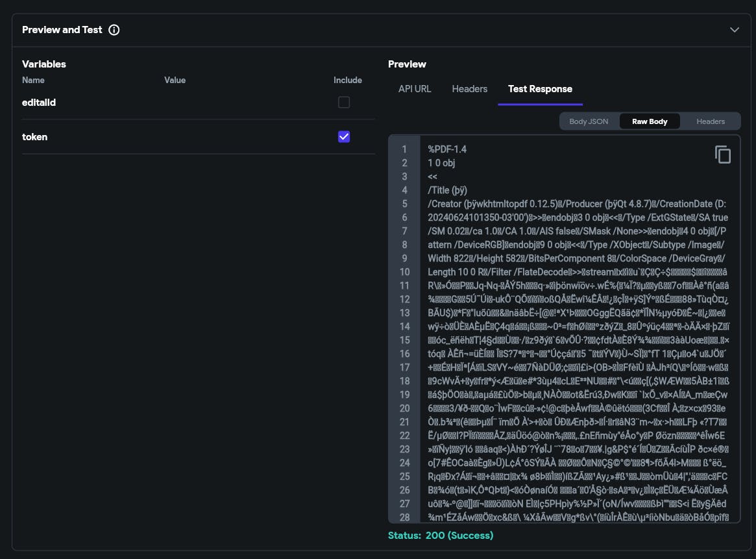Click the Preview and Test heading

[x=62, y=30]
